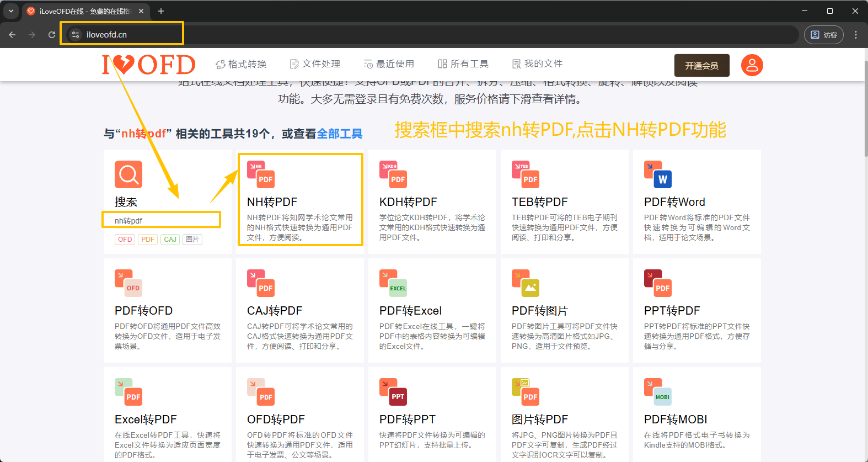Open a new browser tab

(x=161, y=11)
